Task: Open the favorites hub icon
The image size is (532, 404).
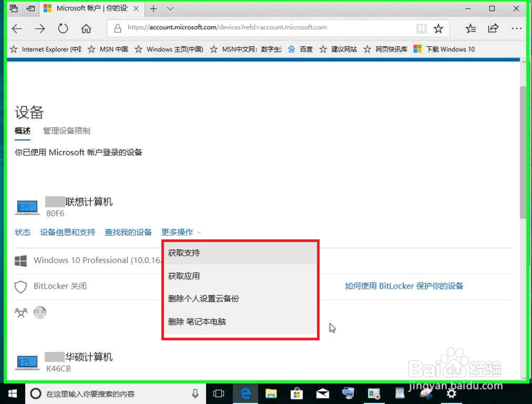Action: click(x=471, y=29)
